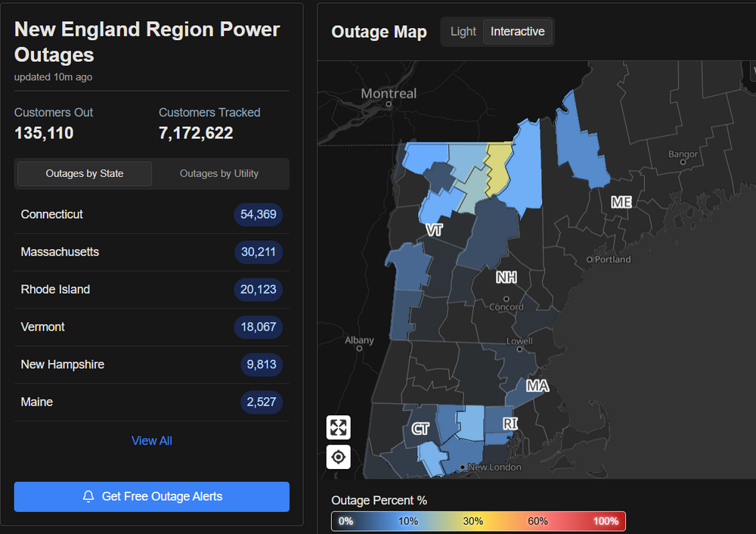
Task: Click the CT state label on map
Action: (420, 429)
